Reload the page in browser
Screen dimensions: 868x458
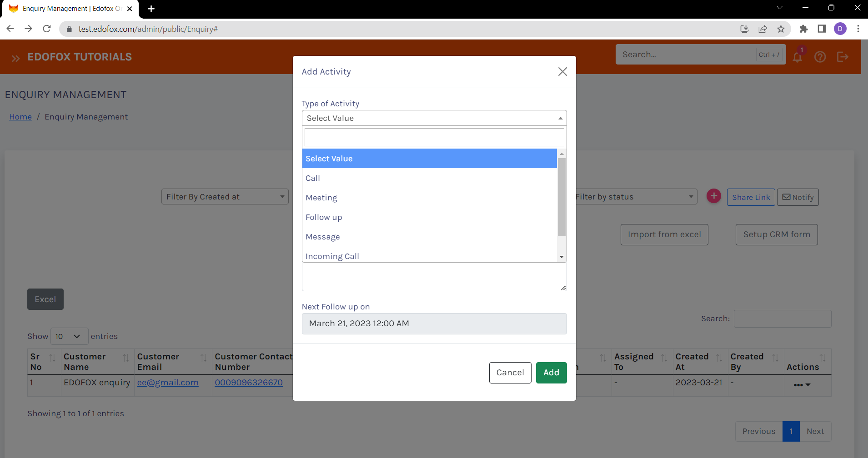pos(47,29)
